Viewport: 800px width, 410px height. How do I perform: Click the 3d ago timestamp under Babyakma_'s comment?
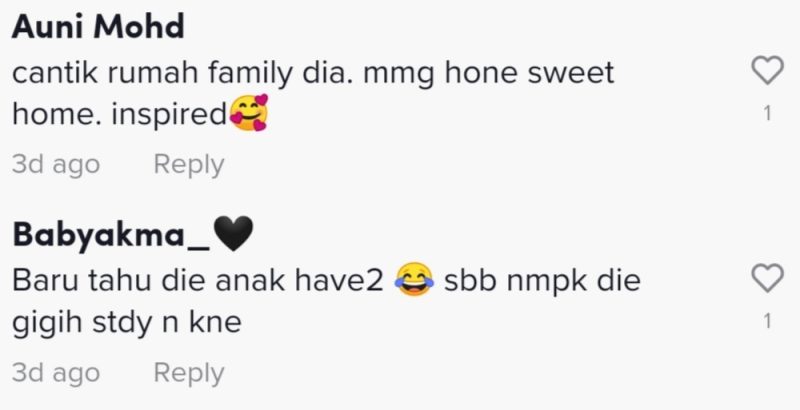[x=56, y=373]
